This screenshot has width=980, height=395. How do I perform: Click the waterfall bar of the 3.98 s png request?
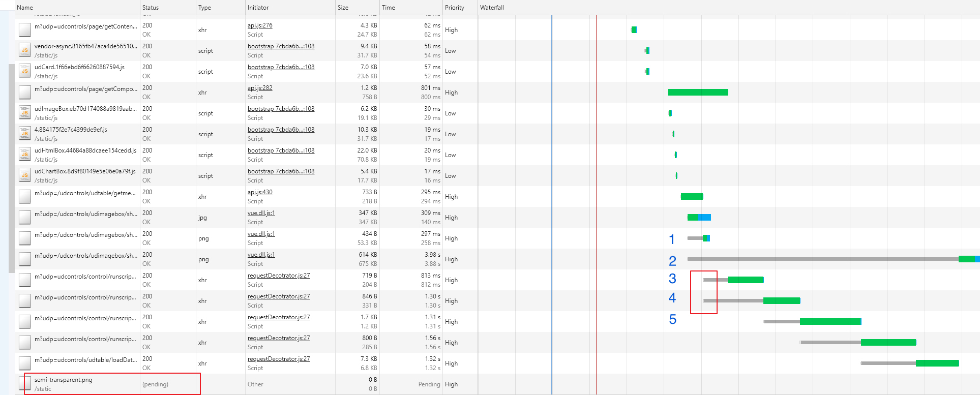coord(833,259)
